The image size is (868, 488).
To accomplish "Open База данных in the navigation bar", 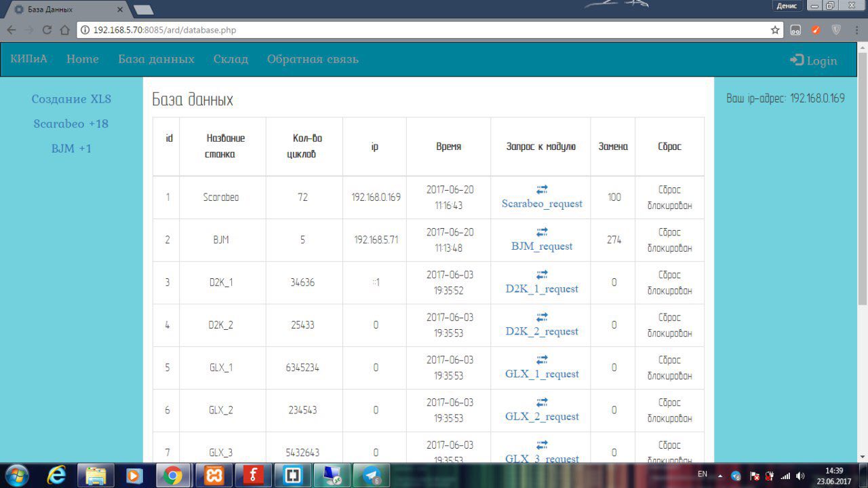I will (157, 59).
